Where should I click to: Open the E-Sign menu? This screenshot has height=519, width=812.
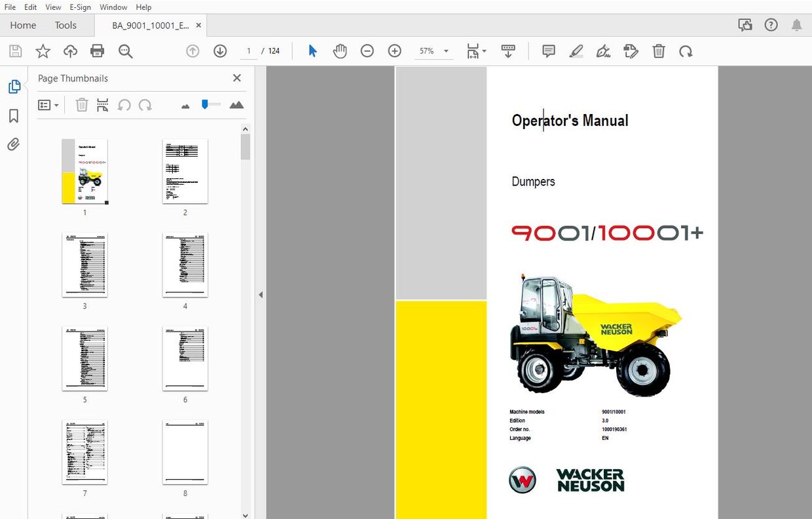(x=80, y=7)
